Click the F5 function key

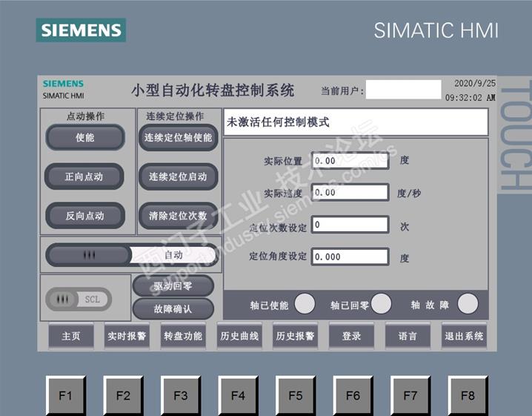click(x=296, y=396)
